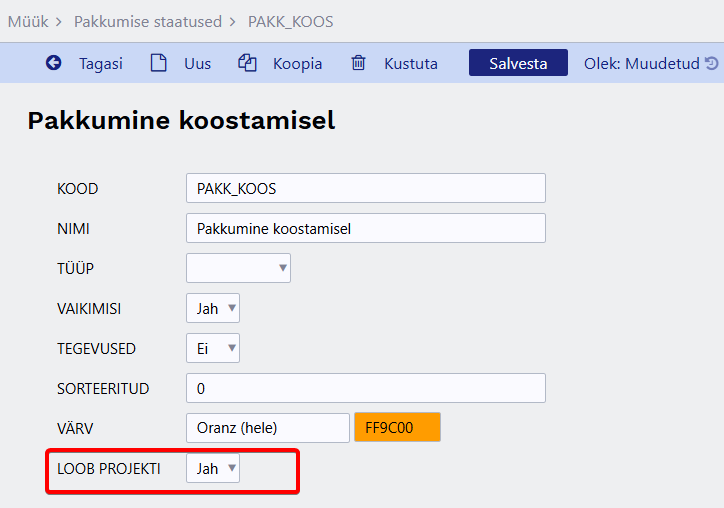Click the history icon next to Olek: Muudetud
The width and height of the screenshot is (724, 508).
pyautogui.click(x=711, y=63)
